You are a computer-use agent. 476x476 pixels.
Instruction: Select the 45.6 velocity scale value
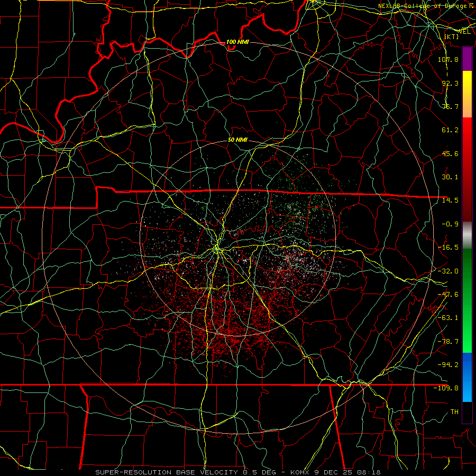coord(450,153)
